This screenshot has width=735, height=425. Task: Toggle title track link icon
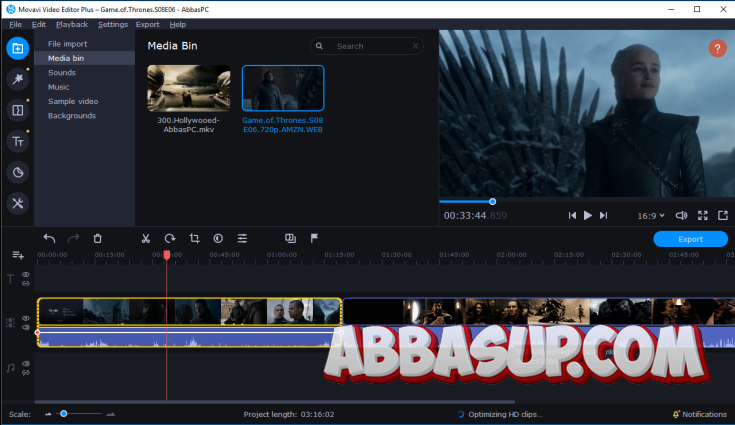[x=26, y=283]
